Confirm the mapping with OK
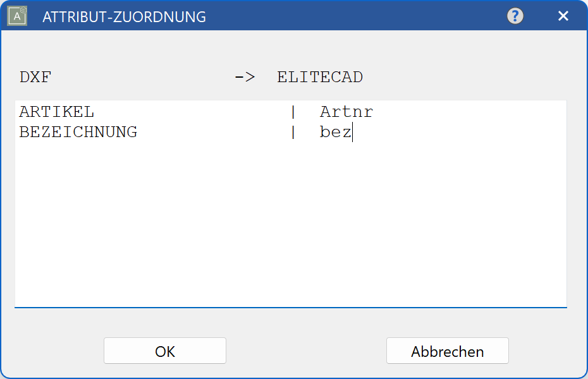Viewport: 588px width, 379px height. coord(164,351)
